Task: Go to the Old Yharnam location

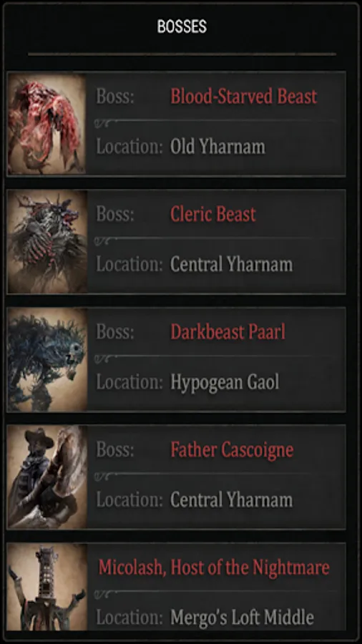Action: (218, 147)
